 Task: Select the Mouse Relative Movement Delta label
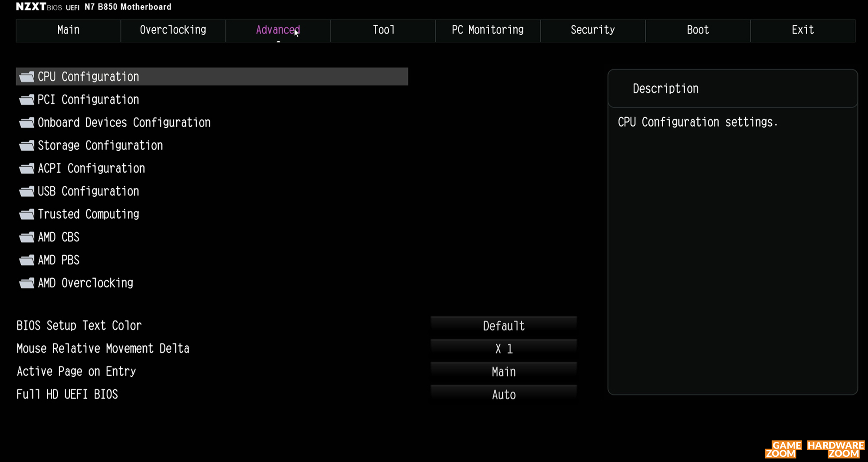(103, 349)
